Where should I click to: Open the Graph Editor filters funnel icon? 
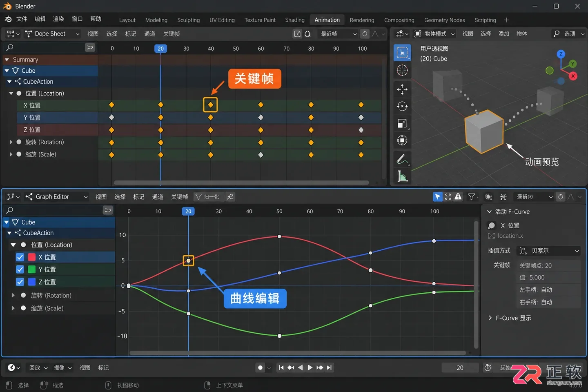pos(472,197)
